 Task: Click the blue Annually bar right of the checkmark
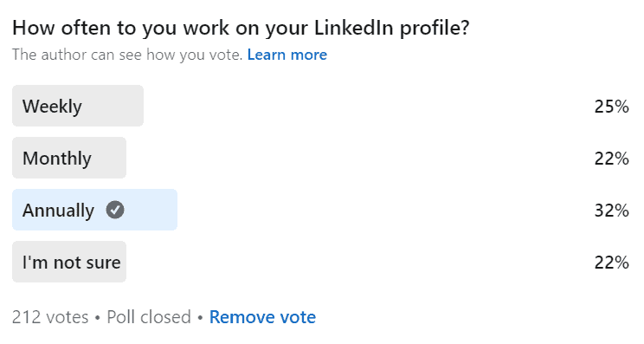(151, 210)
